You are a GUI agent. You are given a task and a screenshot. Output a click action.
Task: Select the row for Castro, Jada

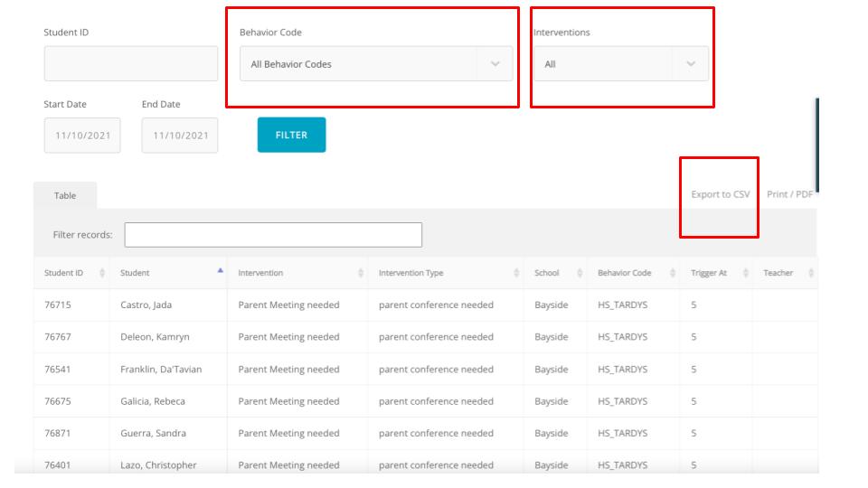point(146,305)
